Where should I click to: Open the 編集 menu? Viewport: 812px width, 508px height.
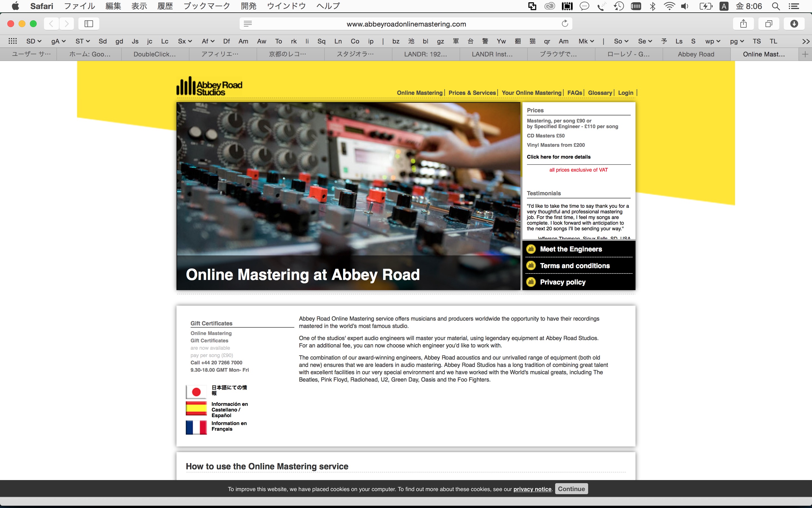point(113,6)
